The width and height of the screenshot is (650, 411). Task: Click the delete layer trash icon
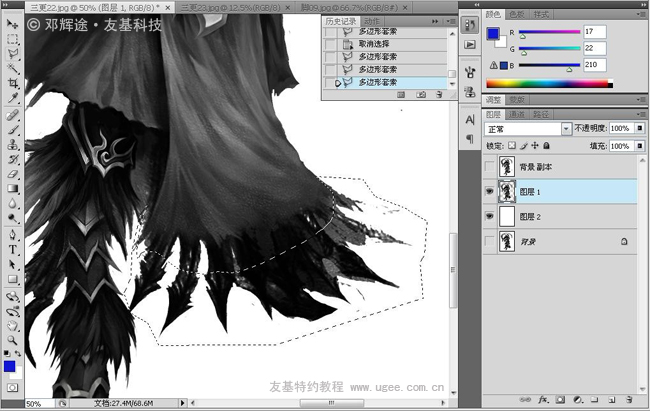coord(629,399)
